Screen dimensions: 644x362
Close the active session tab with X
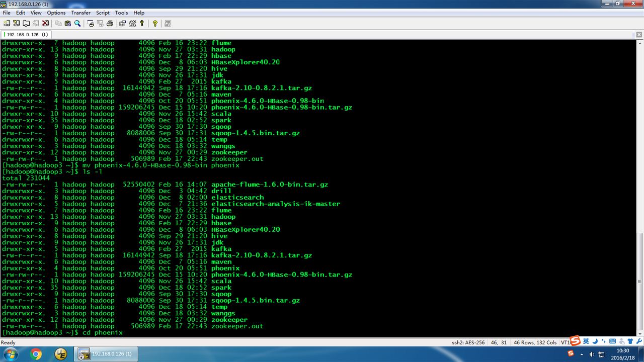click(640, 35)
